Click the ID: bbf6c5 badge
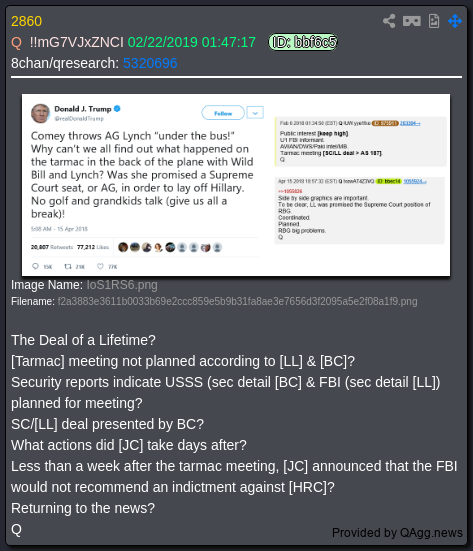Viewport: 473px width, 551px height. 303,42
